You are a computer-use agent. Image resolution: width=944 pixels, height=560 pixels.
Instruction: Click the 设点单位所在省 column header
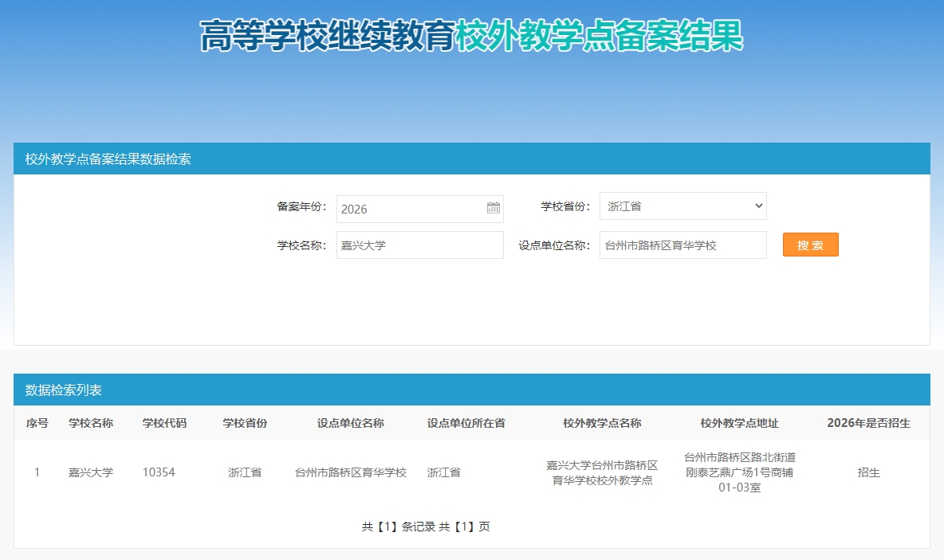tap(466, 423)
